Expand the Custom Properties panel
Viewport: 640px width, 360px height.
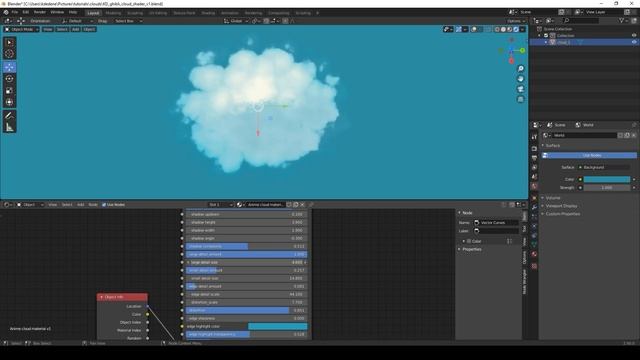tap(563, 214)
